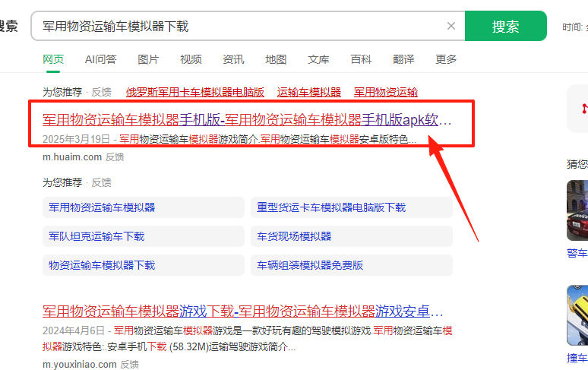This screenshot has height=370, width=588.
Task: Go to the 翻译 tab
Action: coord(403,59)
